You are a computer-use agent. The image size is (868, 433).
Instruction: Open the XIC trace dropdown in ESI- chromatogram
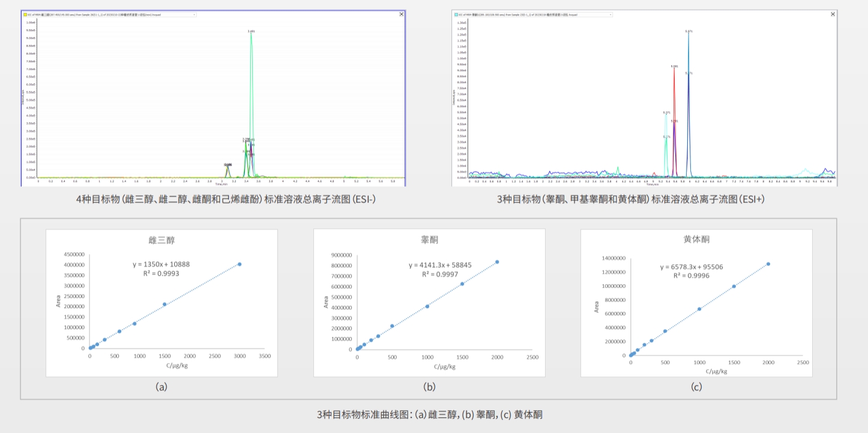pos(194,14)
